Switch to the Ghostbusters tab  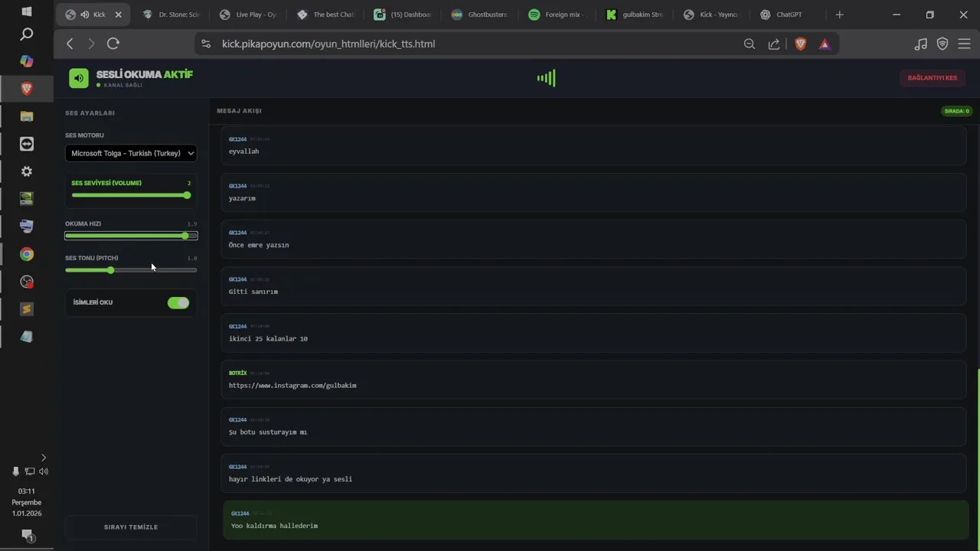479,15
